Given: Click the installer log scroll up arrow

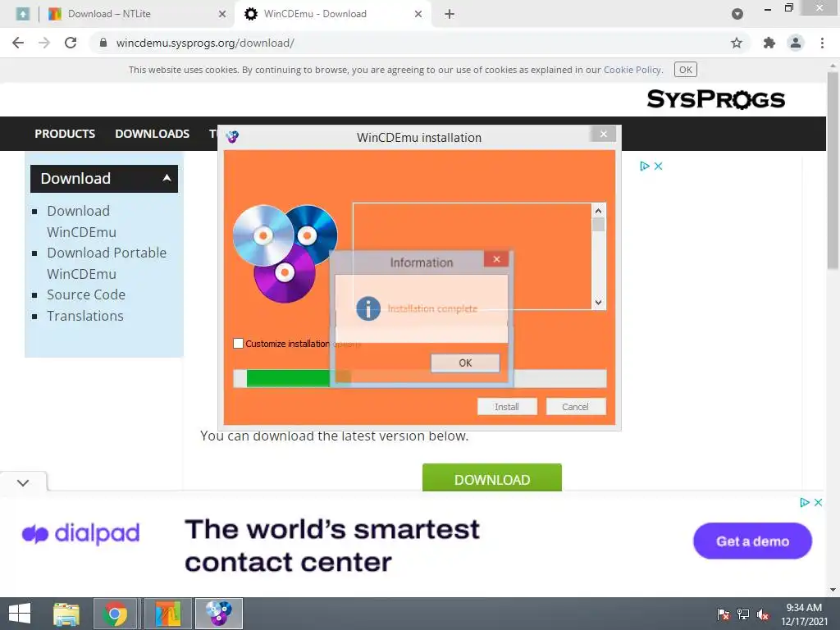Looking at the screenshot, I should point(598,211).
